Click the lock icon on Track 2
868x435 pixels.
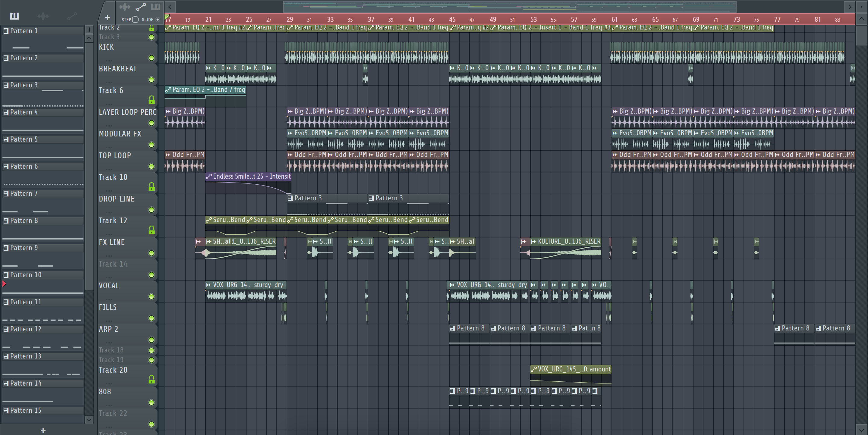pyautogui.click(x=152, y=28)
